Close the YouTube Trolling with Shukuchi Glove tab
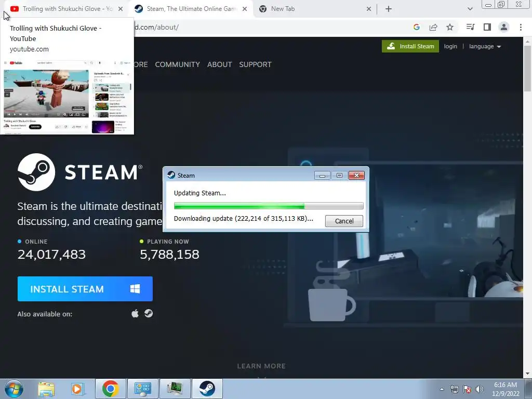The height and width of the screenshot is (399, 532). tap(121, 9)
